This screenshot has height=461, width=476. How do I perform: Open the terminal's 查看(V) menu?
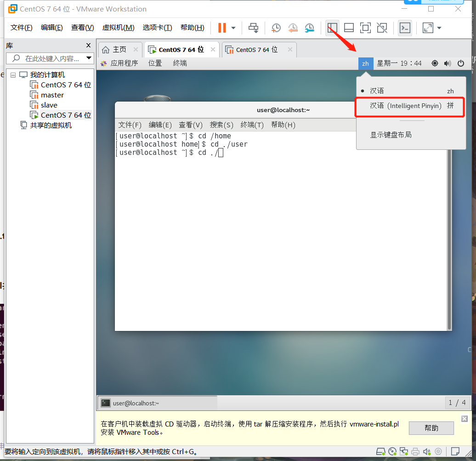pyautogui.click(x=190, y=125)
